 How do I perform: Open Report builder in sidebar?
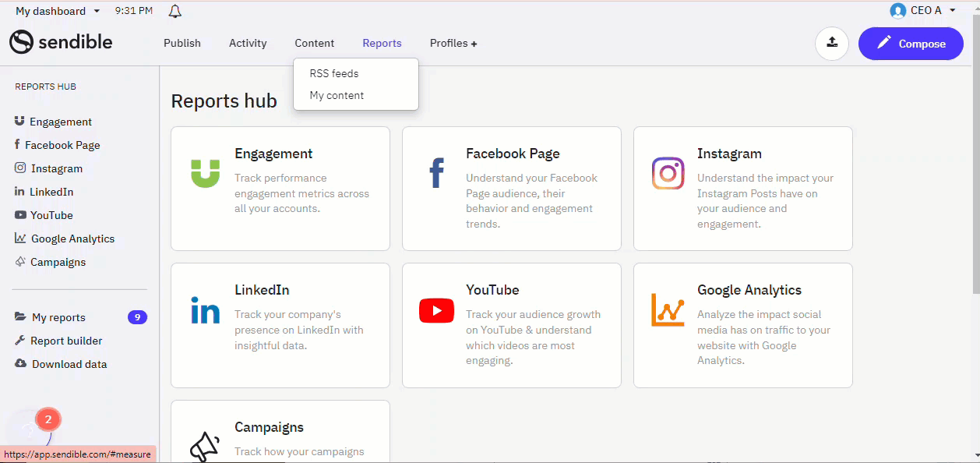pos(66,341)
